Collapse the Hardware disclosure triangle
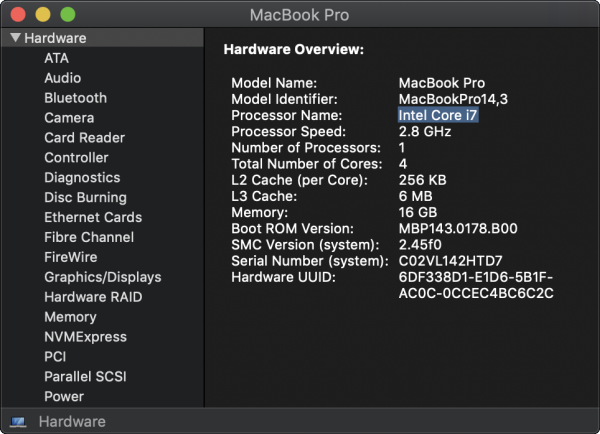 pos(15,38)
